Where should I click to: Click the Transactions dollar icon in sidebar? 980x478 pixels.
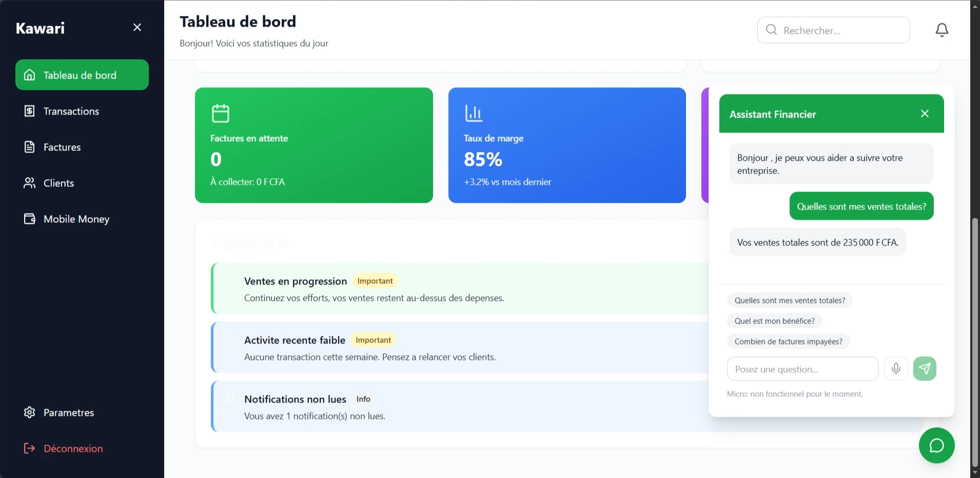point(29,111)
